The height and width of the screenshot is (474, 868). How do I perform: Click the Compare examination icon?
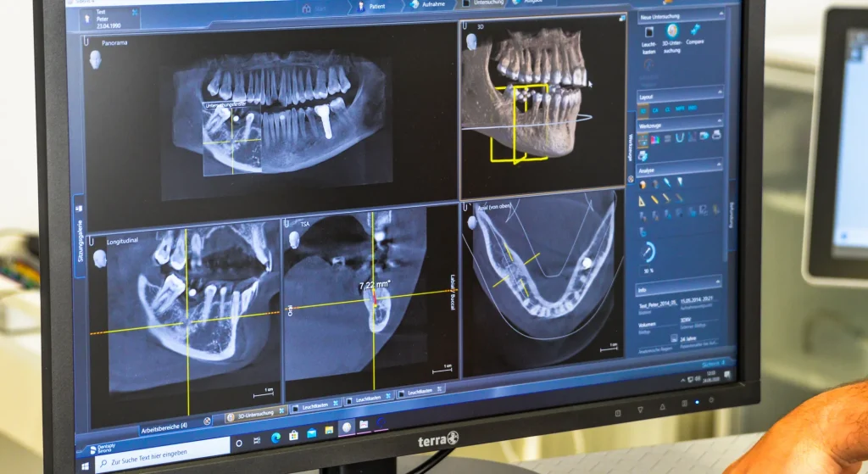[x=695, y=30]
